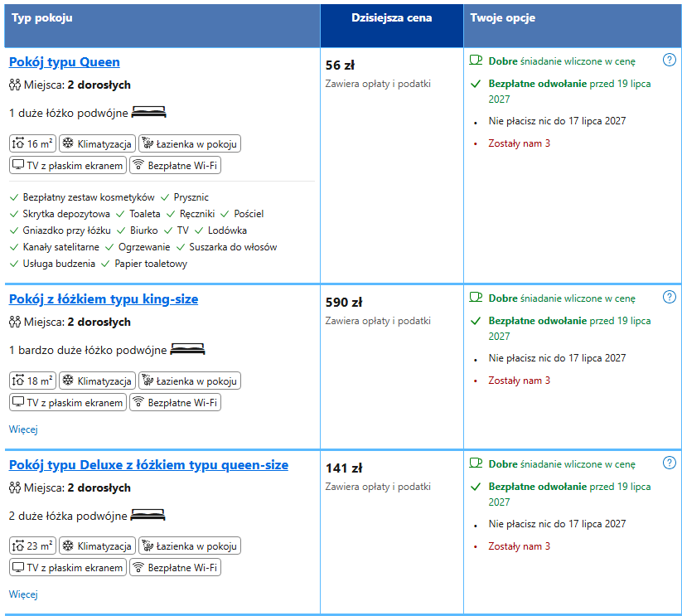Click the 590 zł price
682x616 pixels.
pos(344,303)
